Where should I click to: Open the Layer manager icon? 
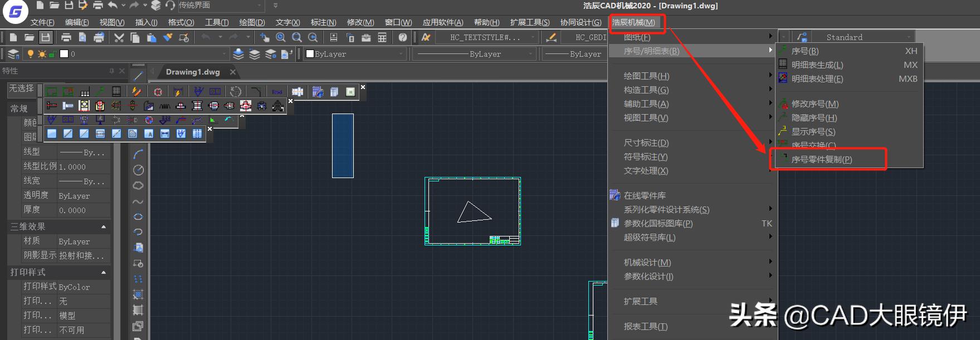(14, 54)
